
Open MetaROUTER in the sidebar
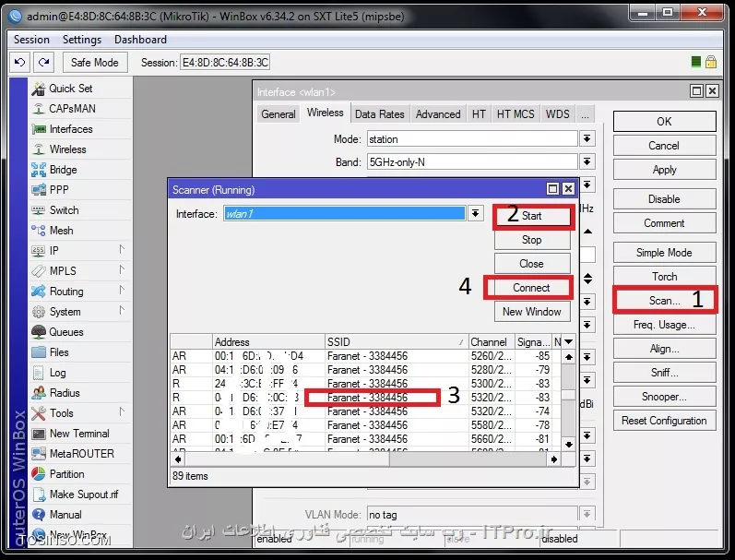(x=81, y=454)
